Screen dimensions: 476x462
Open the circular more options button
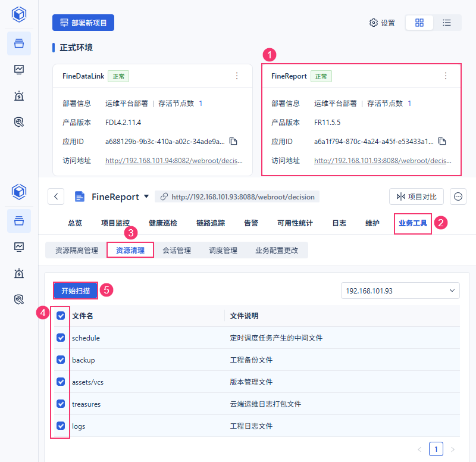458,196
